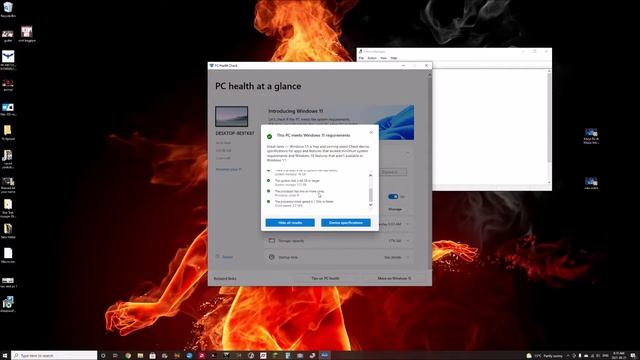This screenshot has width=640, height=360.
Task: Click green check icon beside clock speed result
Action: [x=269, y=201]
